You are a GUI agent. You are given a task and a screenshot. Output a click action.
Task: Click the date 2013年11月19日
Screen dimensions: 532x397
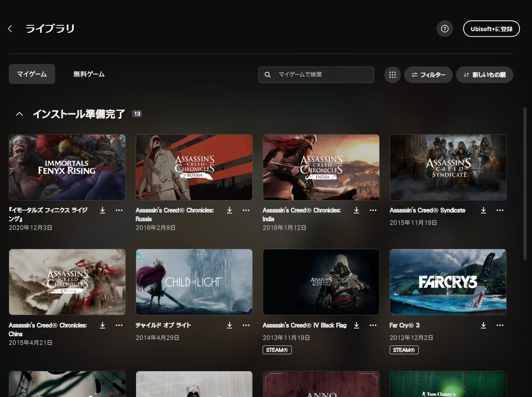pyautogui.click(x=286, y=338)
